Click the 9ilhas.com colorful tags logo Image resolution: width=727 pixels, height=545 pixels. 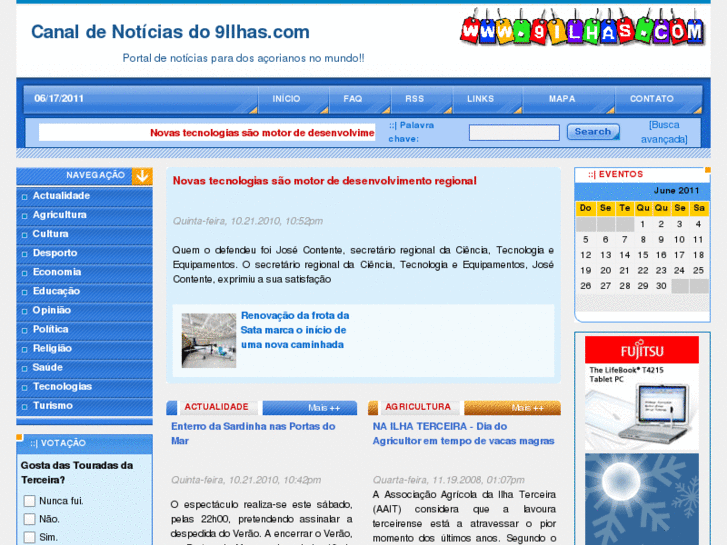tap(582, 28)
